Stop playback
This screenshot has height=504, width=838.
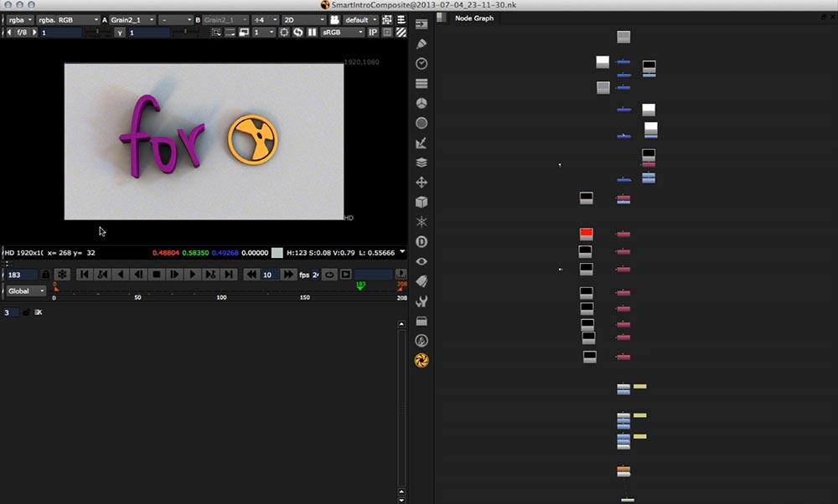[x=157, y=275]
